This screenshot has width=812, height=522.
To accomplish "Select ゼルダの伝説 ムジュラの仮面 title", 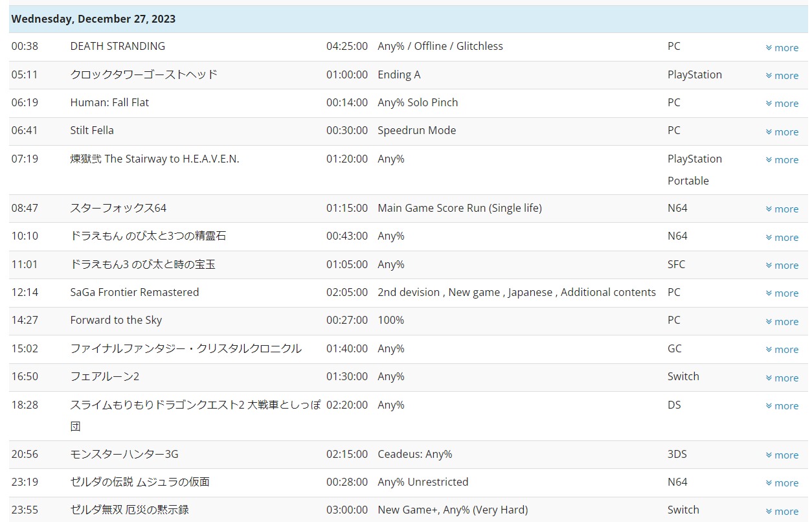I will [140, 482].
